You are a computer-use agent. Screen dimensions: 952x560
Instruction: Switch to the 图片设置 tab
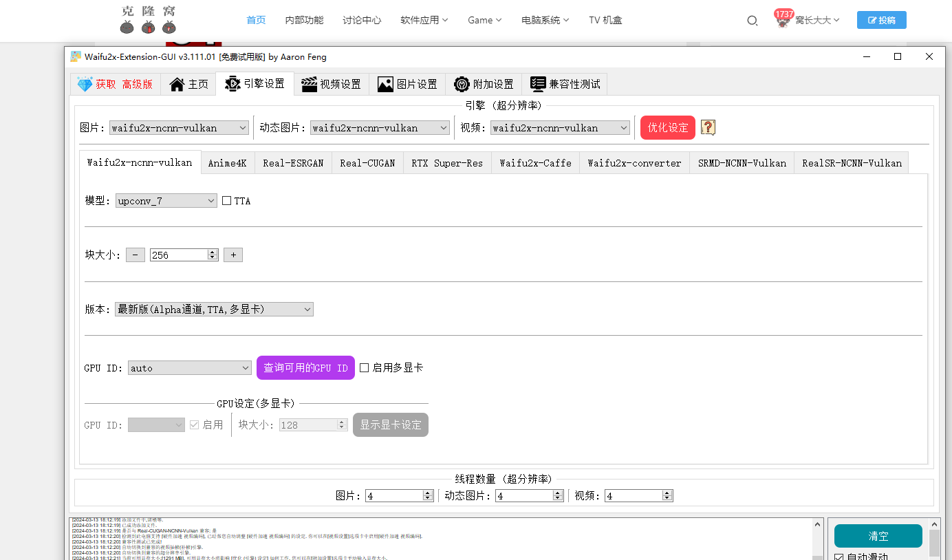point(407,84)
